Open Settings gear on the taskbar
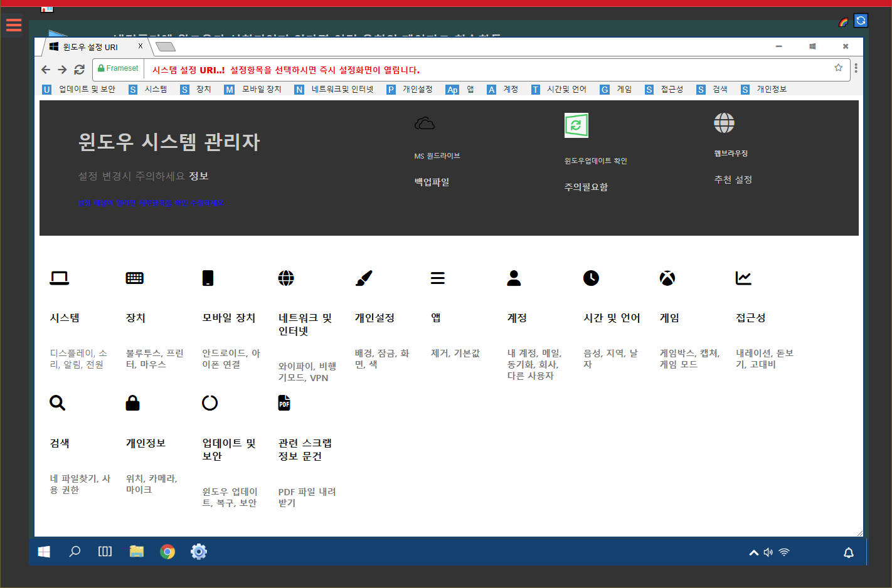Image resolution: width=892 pixels, height=588 pixels. 199,552
